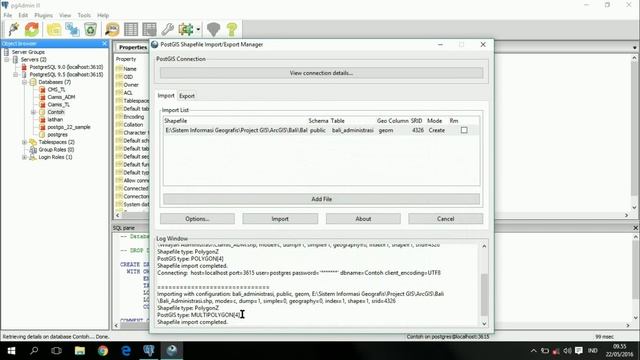This screenshot has height=360, width=640.
Task: Click the Add File button
Action: tap(321, 199)
